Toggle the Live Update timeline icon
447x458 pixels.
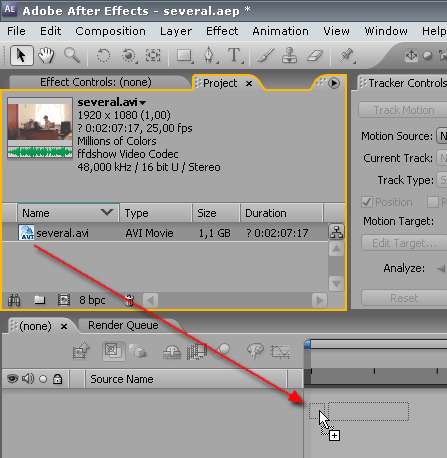(x=113, y=351)
